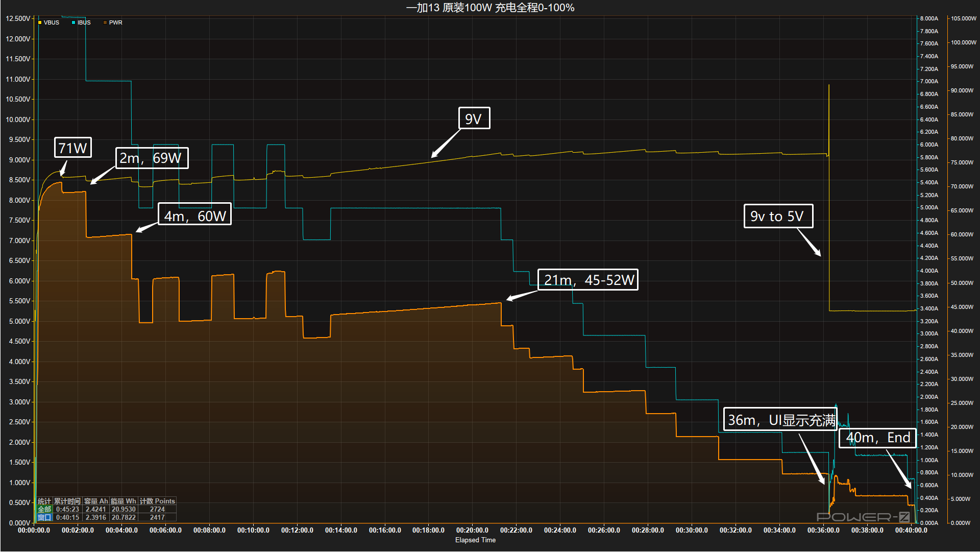Click the brown PWR legend swatch

[105, 22]
